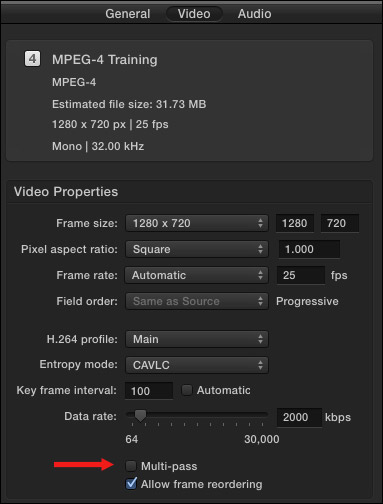Viewport: 383px width, 504px height.
Task: Click the MPEG-4 preset icon
Action: point(32,59)
